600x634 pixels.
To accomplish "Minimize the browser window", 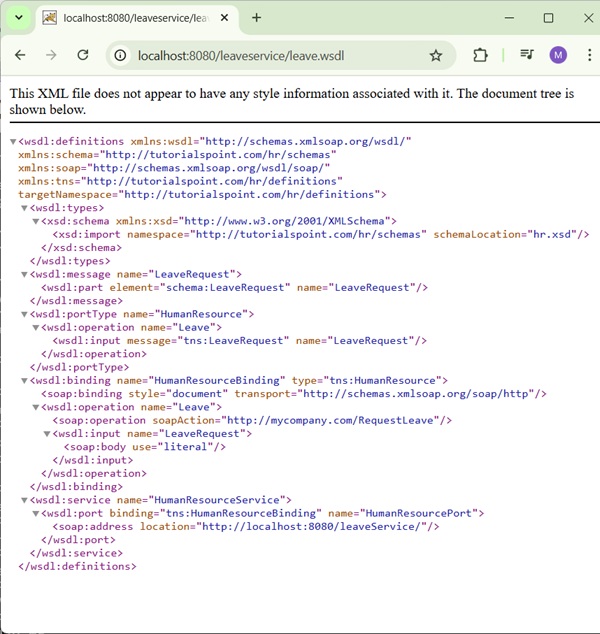I will pyautogui.click(x=509, y=18).
